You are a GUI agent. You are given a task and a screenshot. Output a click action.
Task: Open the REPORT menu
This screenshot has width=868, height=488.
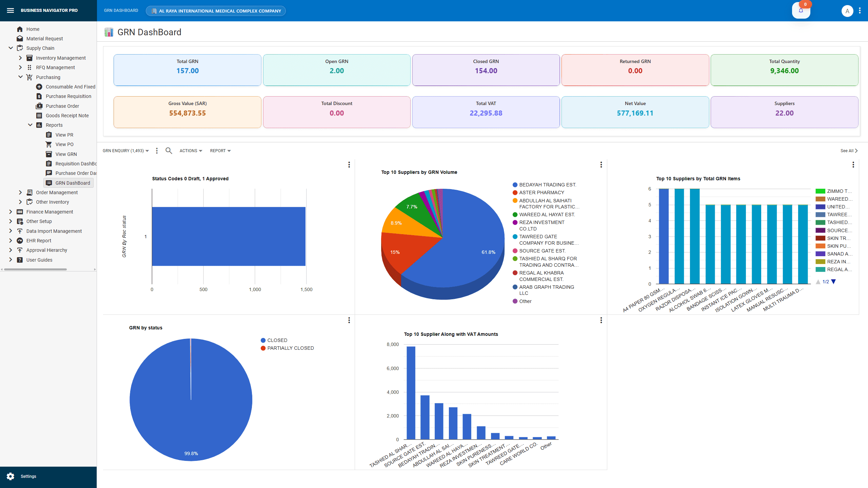[220, 150]
